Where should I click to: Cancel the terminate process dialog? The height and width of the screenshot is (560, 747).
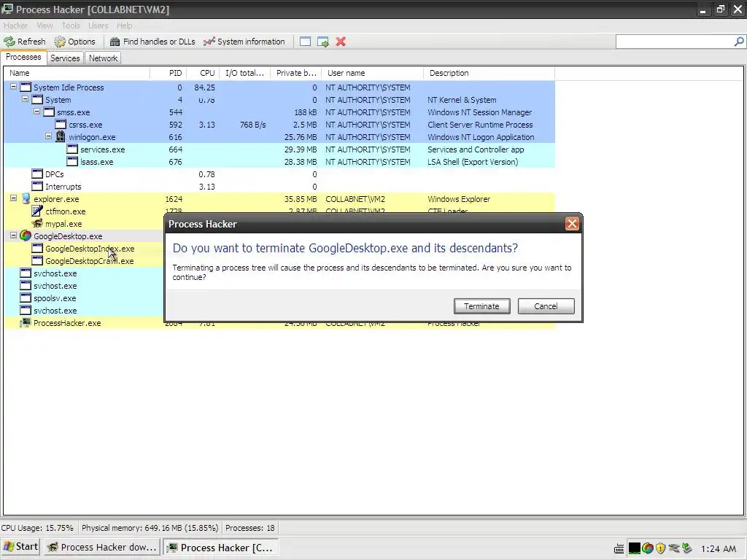[x=546, y=306]
